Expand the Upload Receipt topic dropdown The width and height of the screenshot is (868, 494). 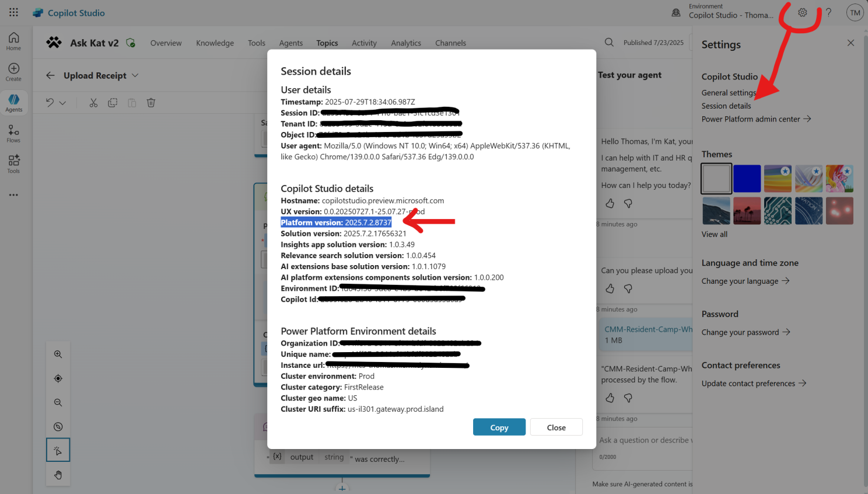click(135, 75)
